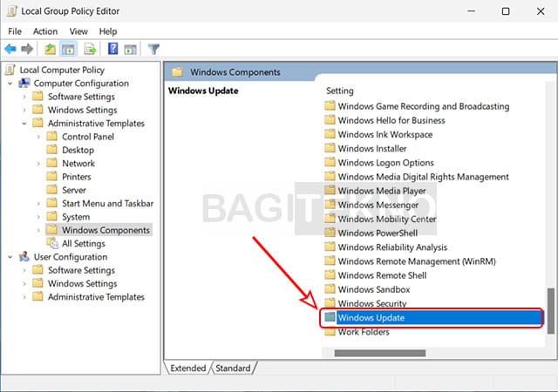Select Windows Remote Shell folder
This screenshot has width=558, height=392.
click(382, 275)
